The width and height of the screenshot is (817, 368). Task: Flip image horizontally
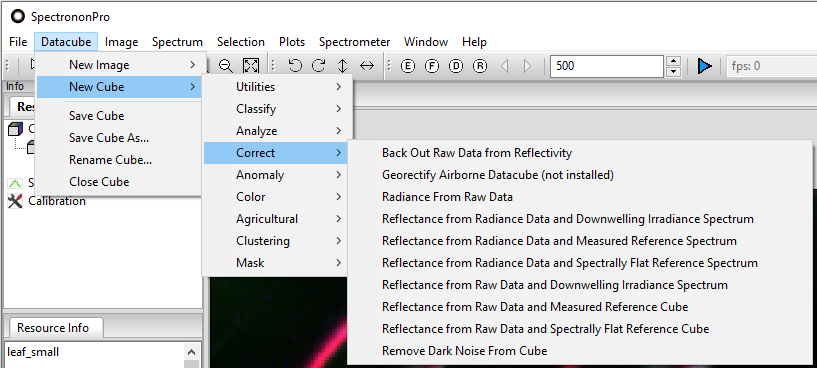[x=367, y=66]
